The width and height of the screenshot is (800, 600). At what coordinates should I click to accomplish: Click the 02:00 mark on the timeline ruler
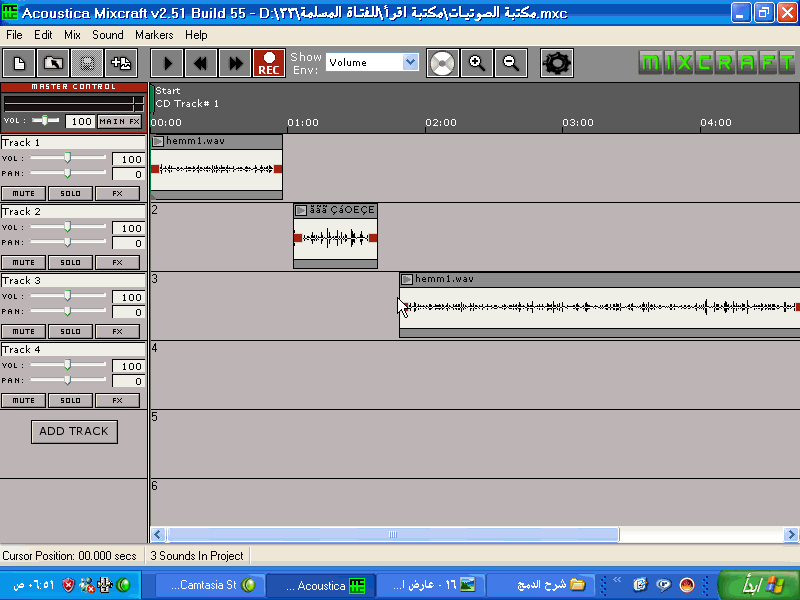pyautogui.click(x=441, y=122)
